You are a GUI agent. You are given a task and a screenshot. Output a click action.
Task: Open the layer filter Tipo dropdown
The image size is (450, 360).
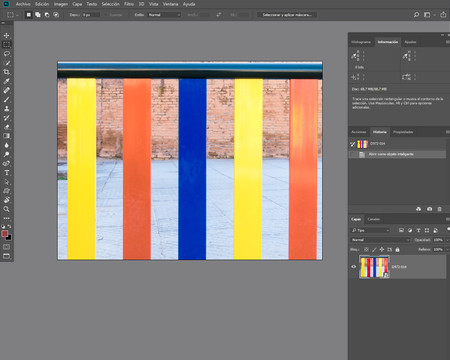(370, 230)
